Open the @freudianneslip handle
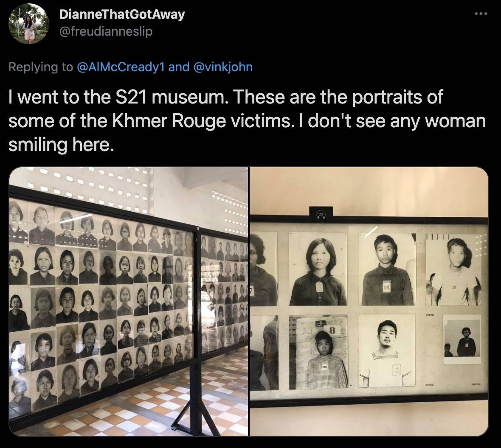This screenshot has height=448, width=501. click(x=106, y=31)
